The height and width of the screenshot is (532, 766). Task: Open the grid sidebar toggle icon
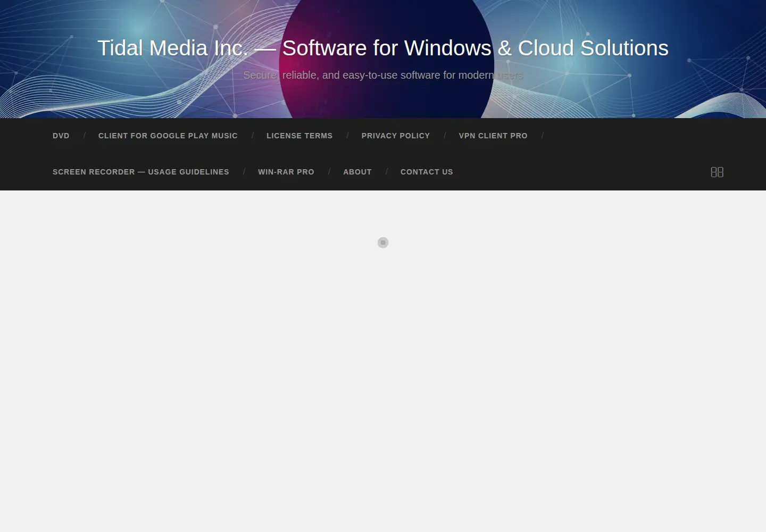(717, 172)
